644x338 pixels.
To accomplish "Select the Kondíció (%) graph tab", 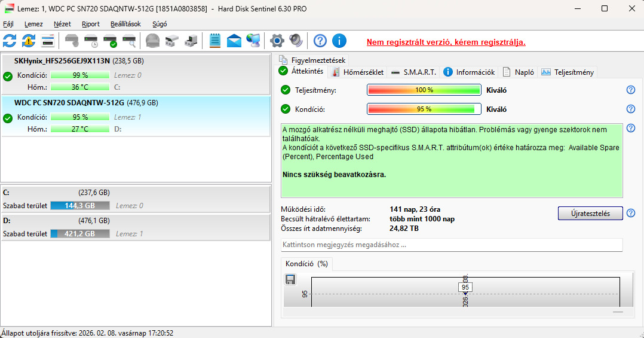I will [307, 264].
